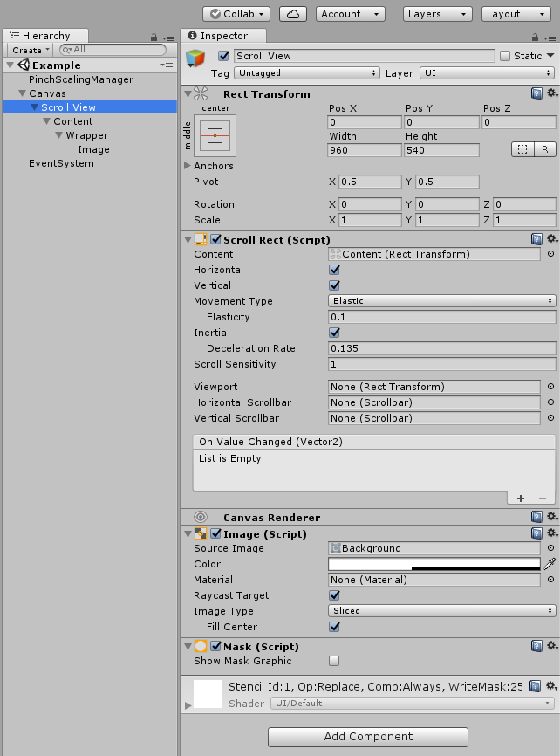The height and width of the screenshot is (756, 560).
Task: Toggle Scroll View active checkbox
Action: click(223, 56)
